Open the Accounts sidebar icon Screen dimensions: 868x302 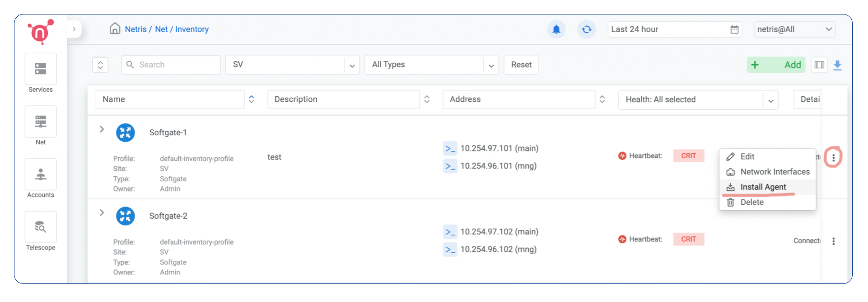pos(41,175)
